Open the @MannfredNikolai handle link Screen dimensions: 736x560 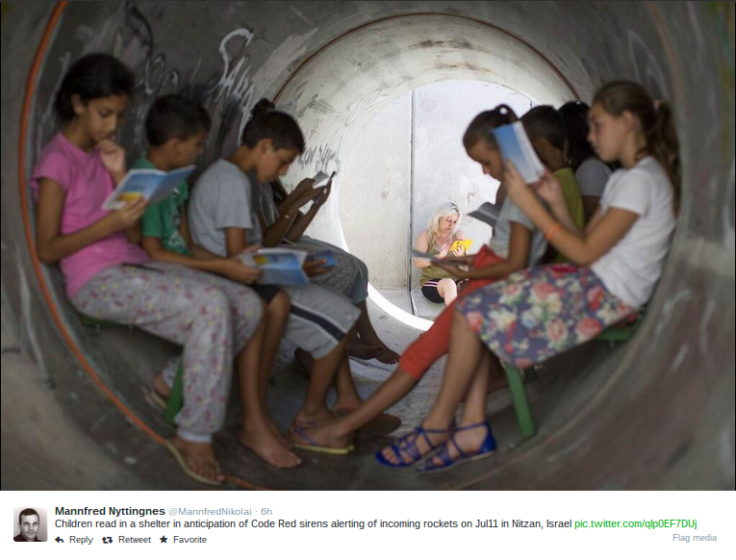(x=211, y=512)
